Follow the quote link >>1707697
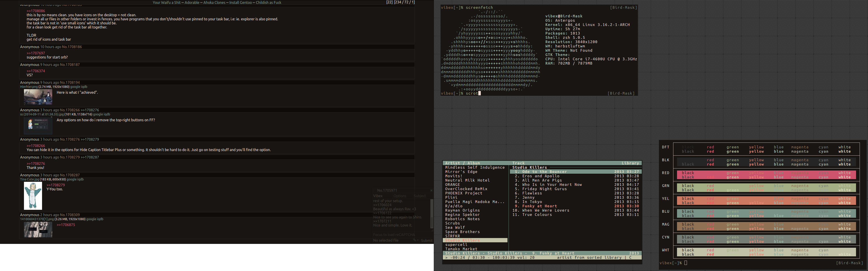Viewport: 868px width, 271px height. coord(36,53)
